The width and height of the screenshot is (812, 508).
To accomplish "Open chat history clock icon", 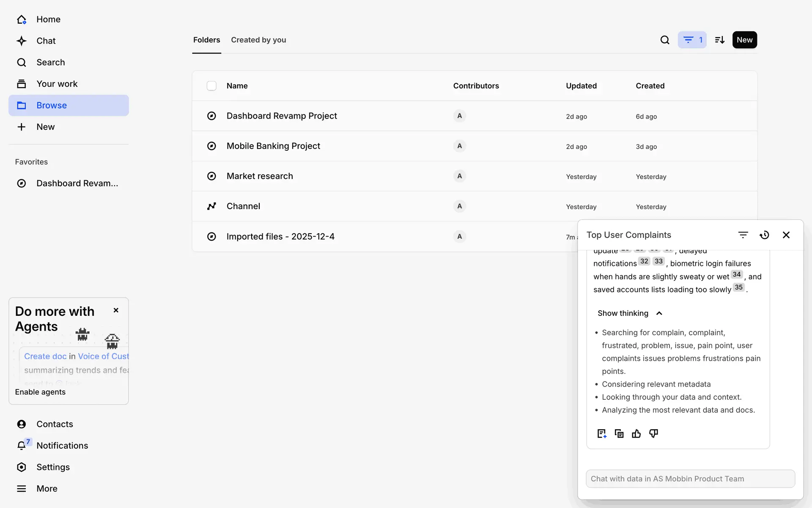I will [764, 235].
